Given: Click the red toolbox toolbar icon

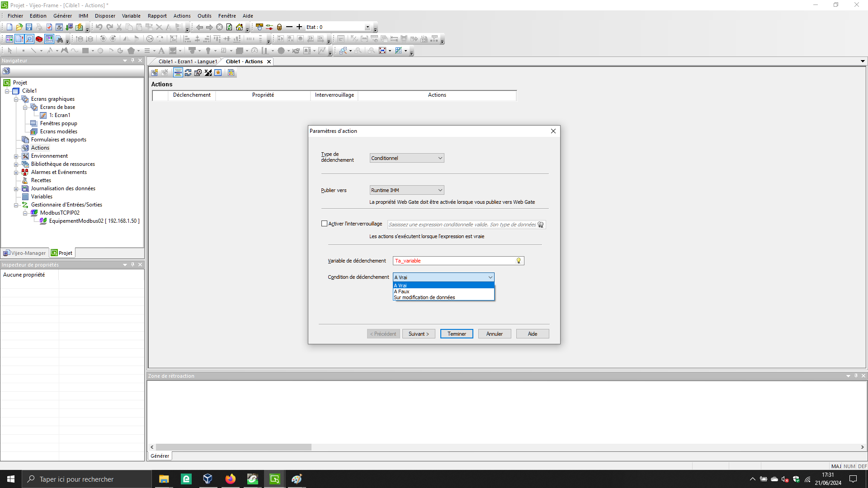Looking at the screenshot, I should pyautogui.click(x=39, y=39).
